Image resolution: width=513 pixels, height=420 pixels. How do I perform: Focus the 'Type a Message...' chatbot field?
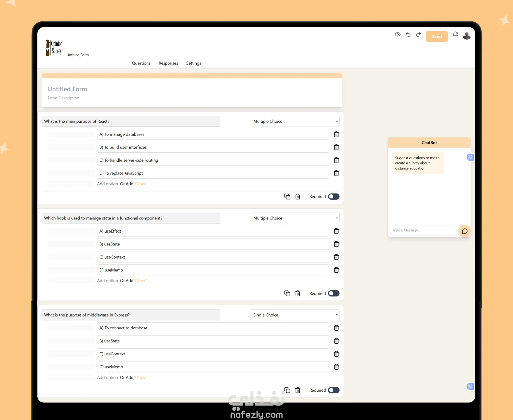(423, 230)
